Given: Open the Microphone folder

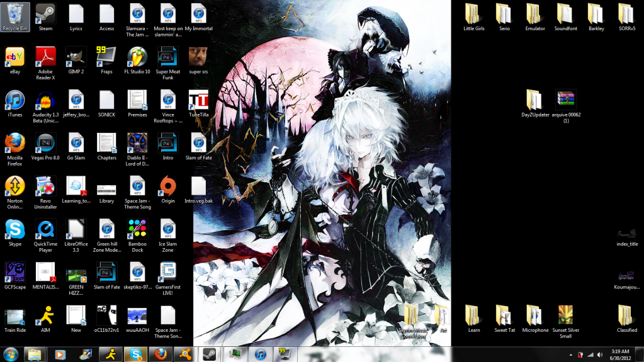Looking at the screenshot, I should (534, 319).
